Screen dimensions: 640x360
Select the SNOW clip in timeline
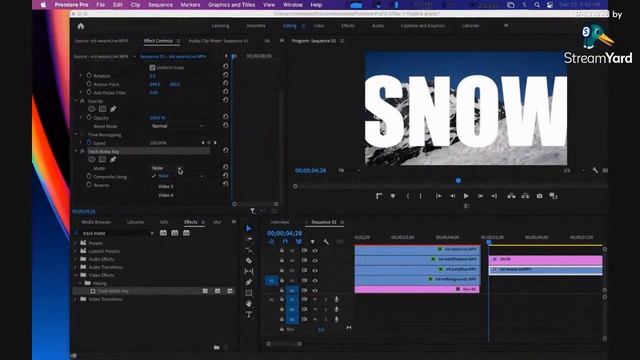546,260
